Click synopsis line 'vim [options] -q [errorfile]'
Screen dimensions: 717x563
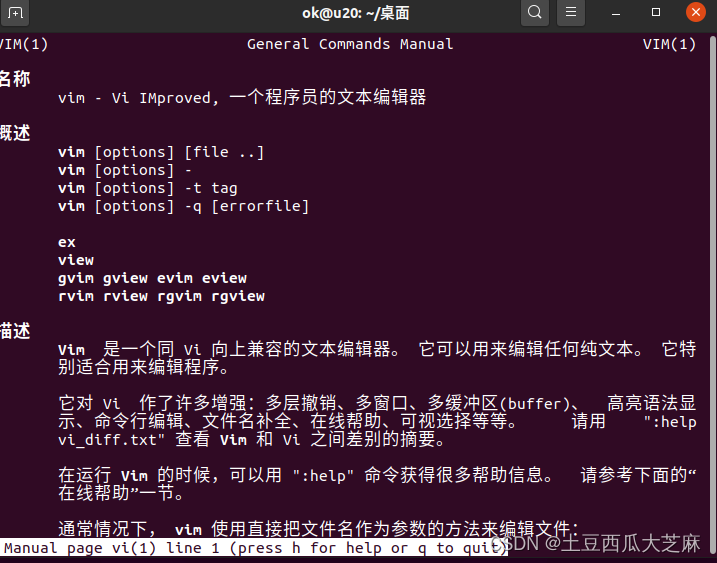183,206
